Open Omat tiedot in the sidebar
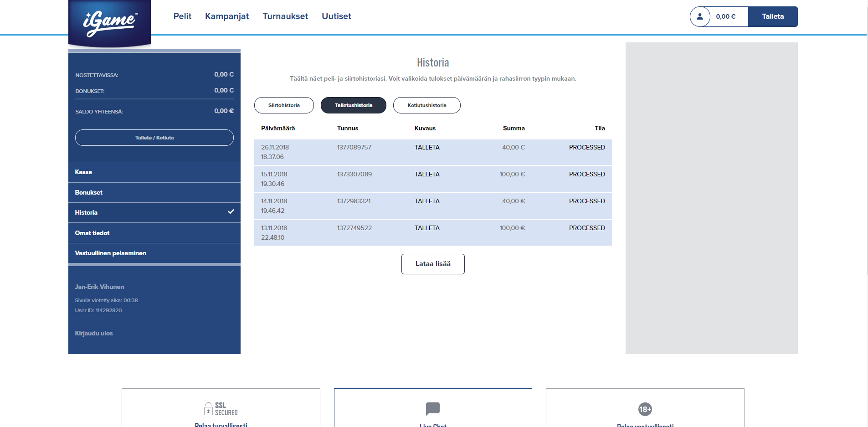Screen dimensions: 868x427 154,233
